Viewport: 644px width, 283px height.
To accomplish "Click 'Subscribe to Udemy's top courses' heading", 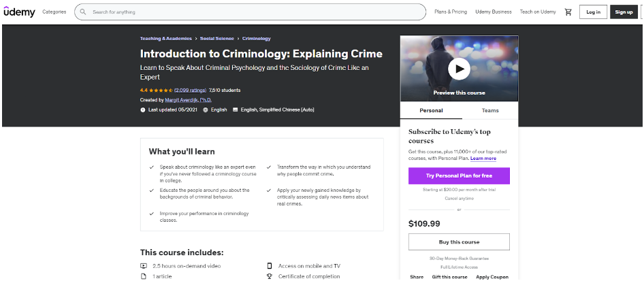I will coord(449,136).
